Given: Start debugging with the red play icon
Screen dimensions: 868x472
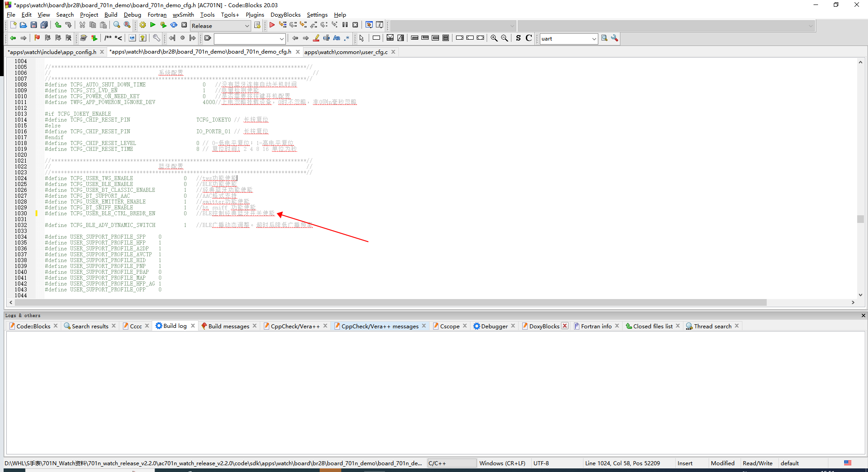Looking at the screenshot, I should (x=272, y=25).
